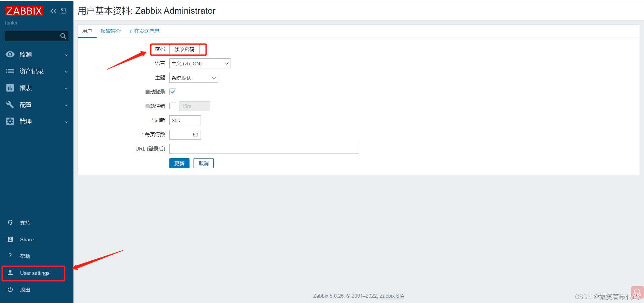Click the list icon beside 资产记录
This screenshot has width=644, height=303.
10,71
